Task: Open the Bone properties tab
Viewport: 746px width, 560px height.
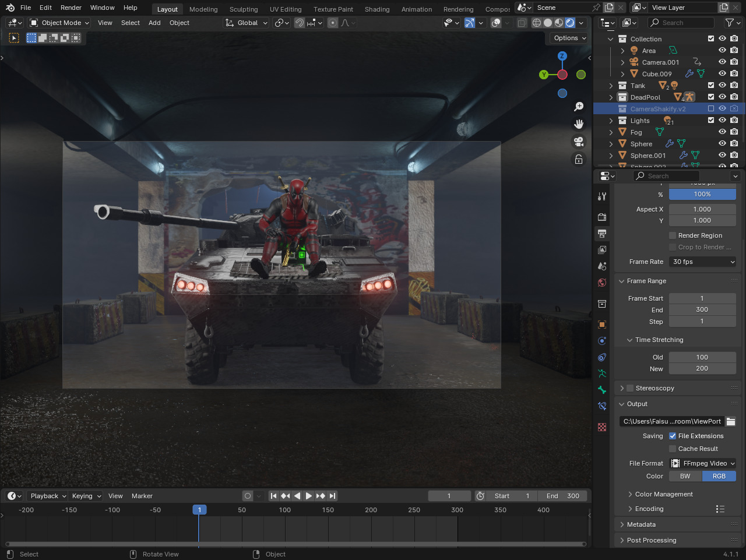Action: (602, 390)
